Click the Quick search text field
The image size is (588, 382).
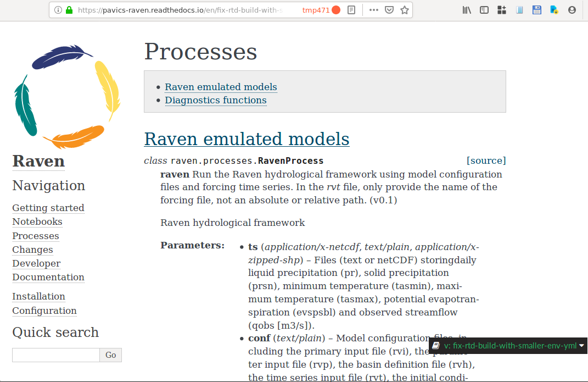coord(56,355)
